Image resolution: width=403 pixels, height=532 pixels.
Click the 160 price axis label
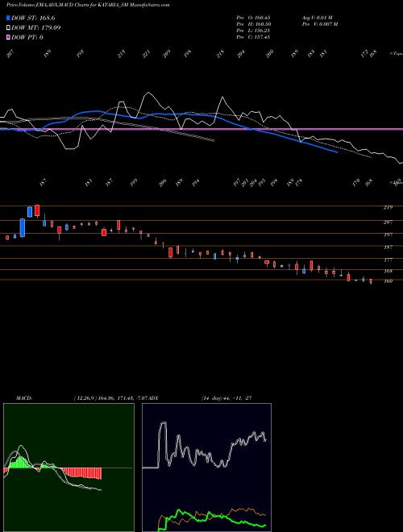point(388,281)
